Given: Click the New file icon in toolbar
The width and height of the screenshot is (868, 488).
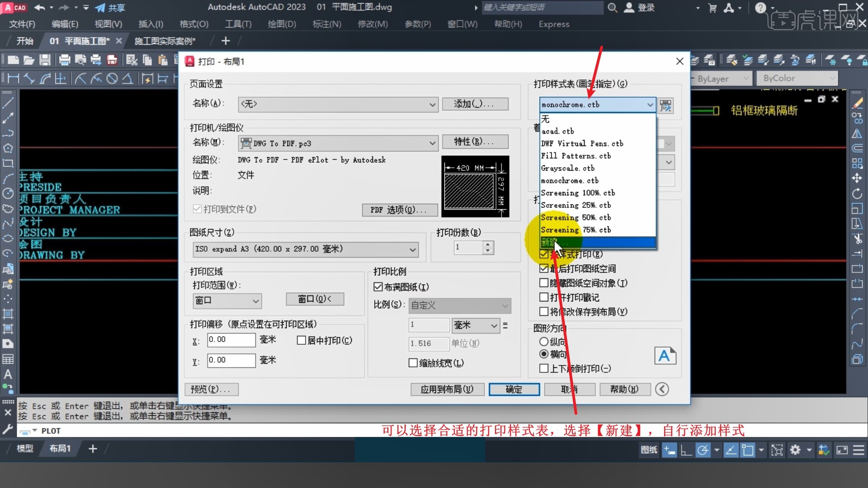Looking at the screenshot, I should tap(13, 60).
